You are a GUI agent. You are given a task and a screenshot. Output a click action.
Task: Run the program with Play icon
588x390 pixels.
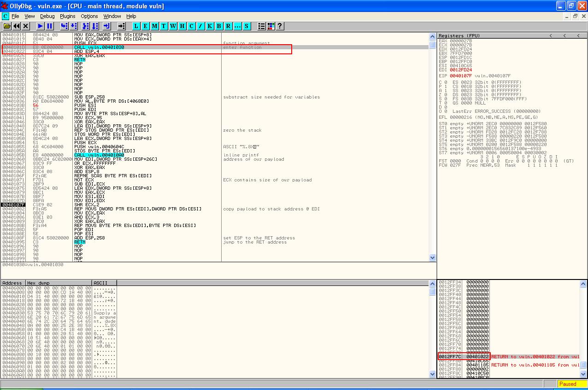point(41,26)
